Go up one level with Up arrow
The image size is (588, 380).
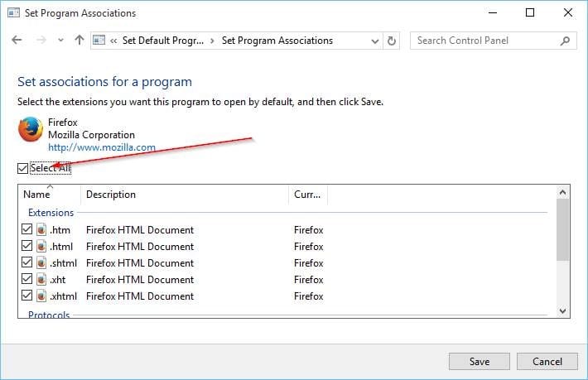pyautogui.click(x=80, y=40)
